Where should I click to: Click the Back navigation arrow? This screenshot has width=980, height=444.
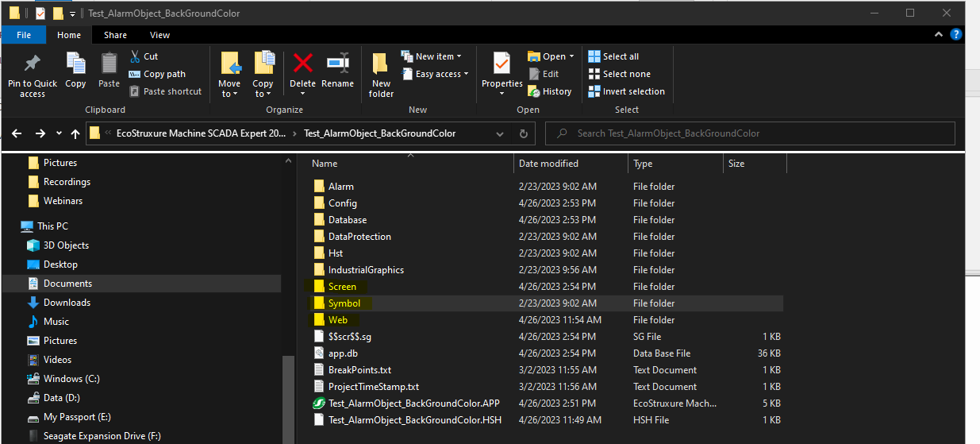17,133
